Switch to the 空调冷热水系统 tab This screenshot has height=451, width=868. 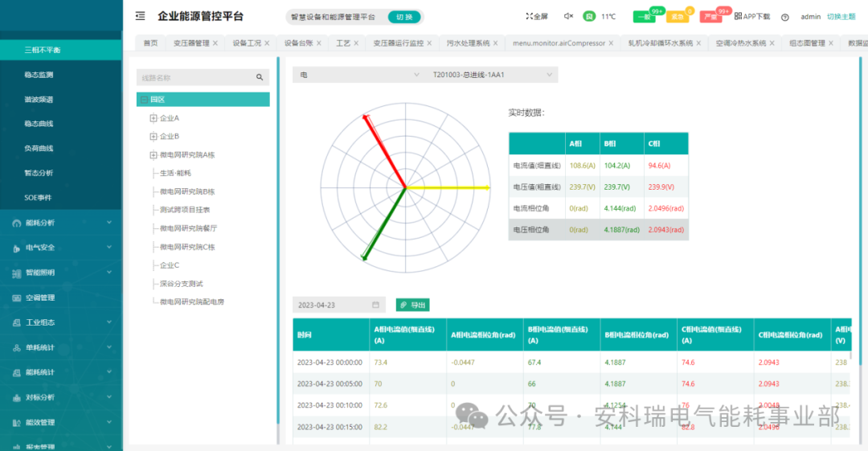(x=741, y=43)
